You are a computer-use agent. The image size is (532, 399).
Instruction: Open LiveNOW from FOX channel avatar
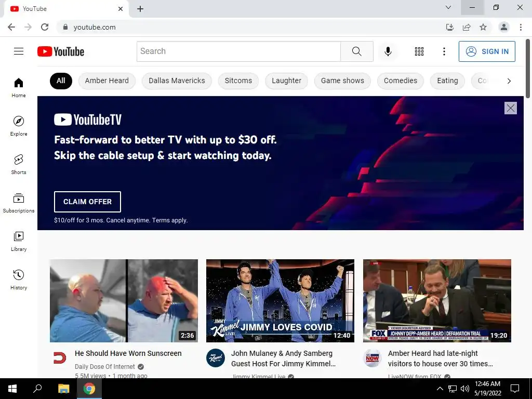(x=372, y=358)
